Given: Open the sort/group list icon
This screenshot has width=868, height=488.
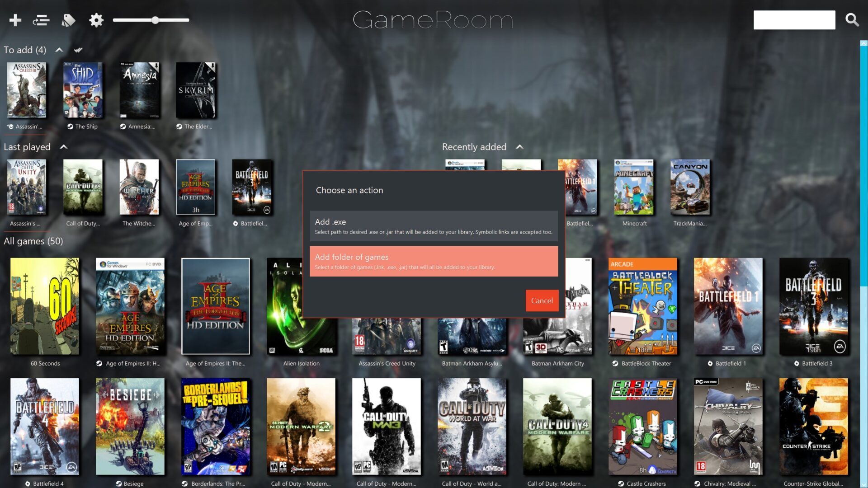Looking at the screenshot, I should coord(41,20).
